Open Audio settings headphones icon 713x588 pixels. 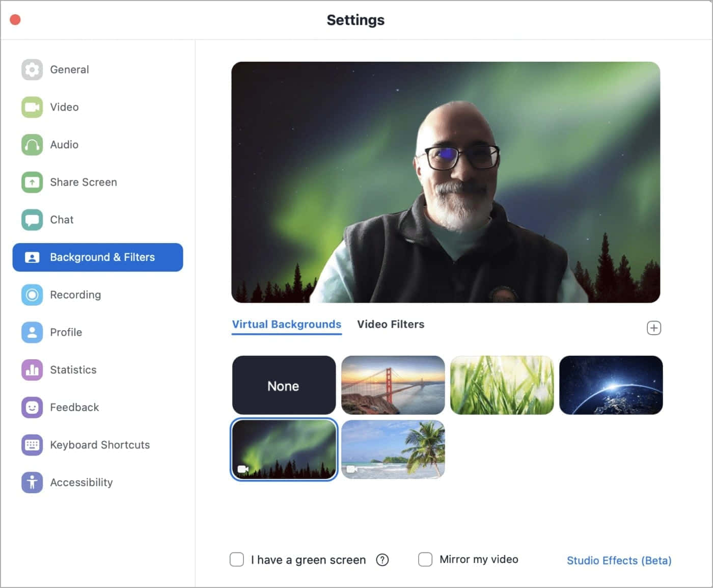32,145
